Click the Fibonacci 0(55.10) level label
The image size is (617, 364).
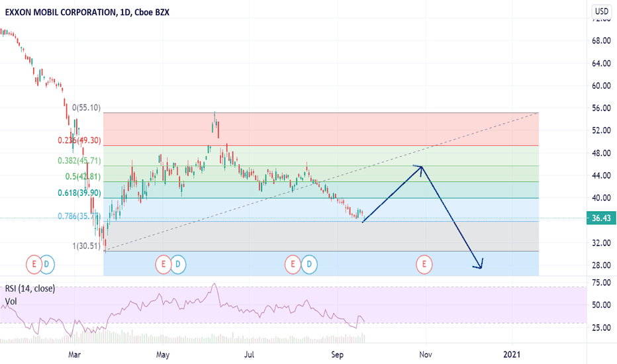86,107
